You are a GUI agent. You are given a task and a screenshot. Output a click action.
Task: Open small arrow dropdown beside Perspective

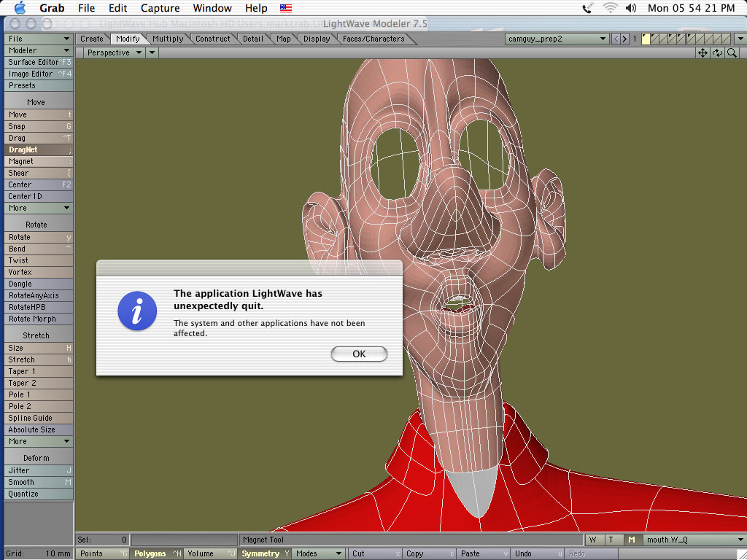coord(152,52)
